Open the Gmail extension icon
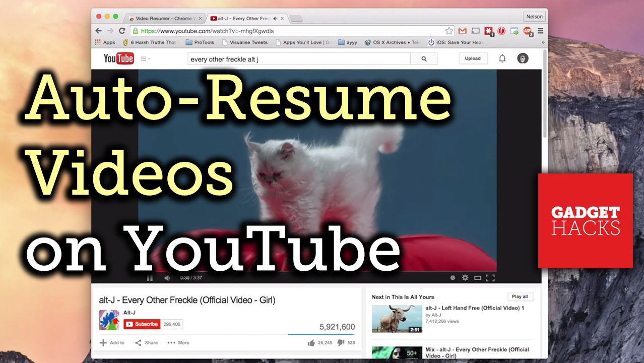Viewport: 644px width, 363px height. click(462, 31)
